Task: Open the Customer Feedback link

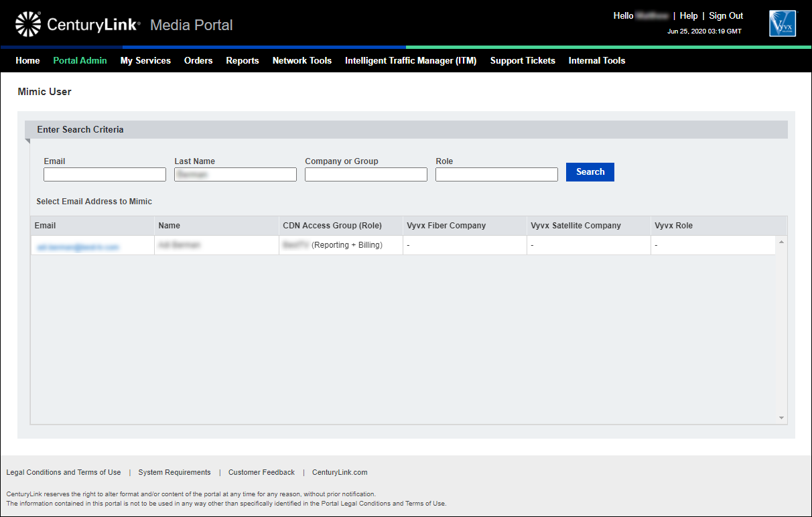Action: coord(261,472)
